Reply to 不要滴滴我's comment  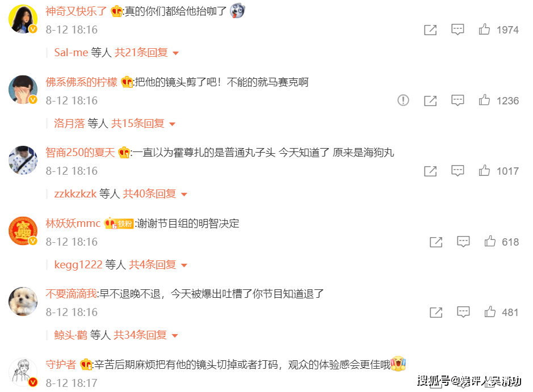(x=463, y=312)
